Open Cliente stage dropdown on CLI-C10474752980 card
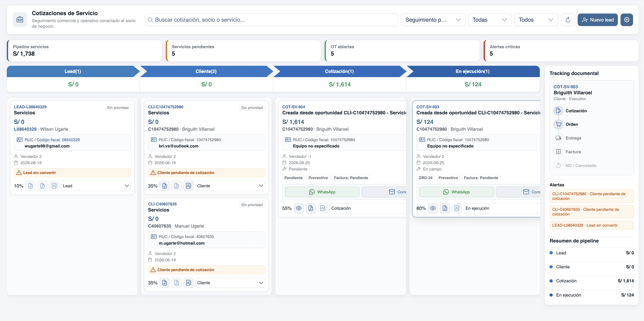The width and height of the screenshot is (644, 321). [230, 186]
